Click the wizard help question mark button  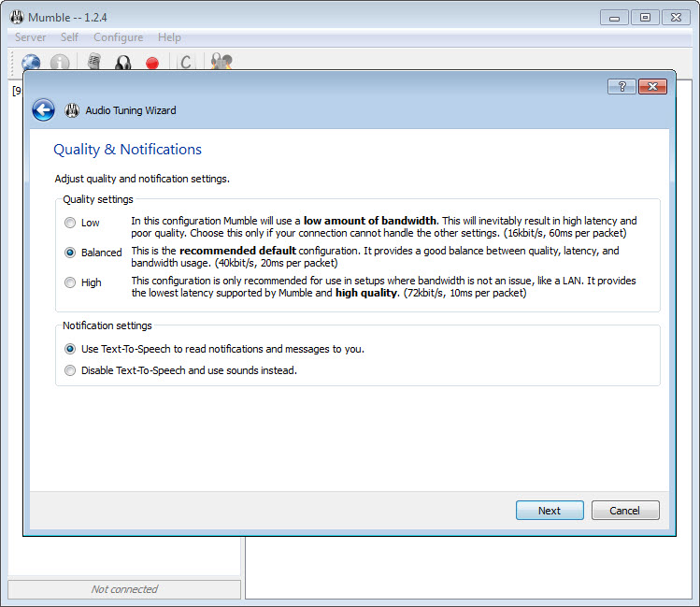[x=621, y=87]
